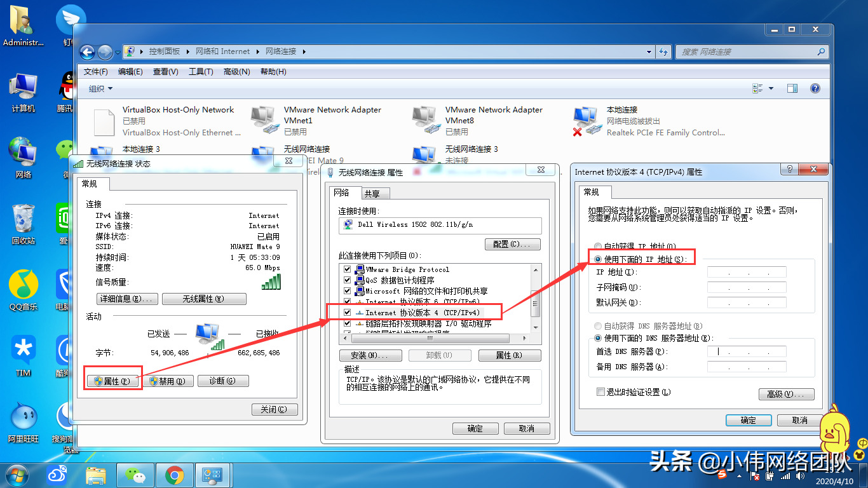Open the 查看(V) menu

pos(166,72)
